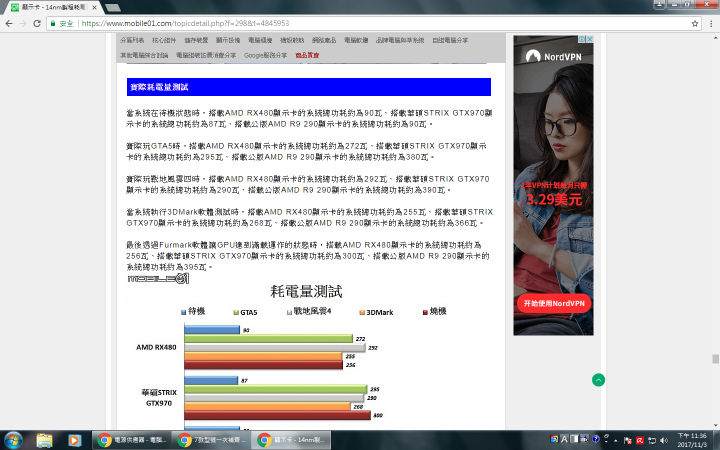Open the Windows Start menu
The width and height of the screenshot is (720, 450).
pyautogui.click(x=12, y=441)
